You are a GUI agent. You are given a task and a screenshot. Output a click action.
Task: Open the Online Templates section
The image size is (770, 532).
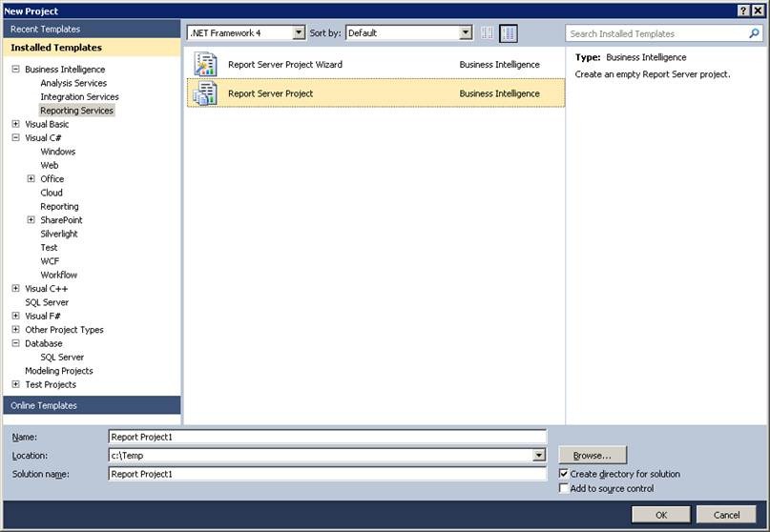(92, 405)
